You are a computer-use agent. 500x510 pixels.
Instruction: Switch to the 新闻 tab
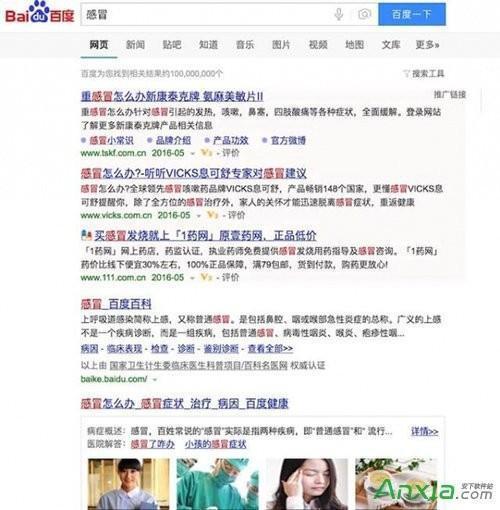tap(135, 45)
